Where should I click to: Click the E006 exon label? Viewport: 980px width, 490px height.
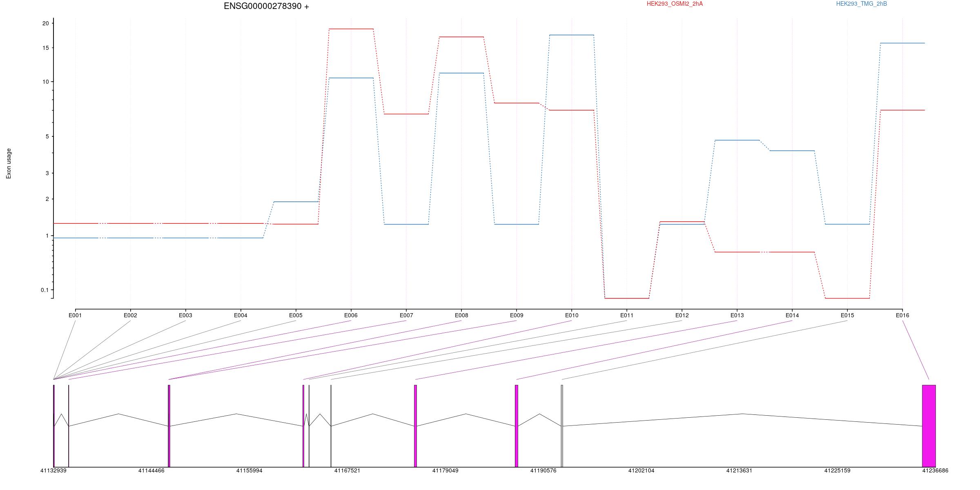(351, 315)
